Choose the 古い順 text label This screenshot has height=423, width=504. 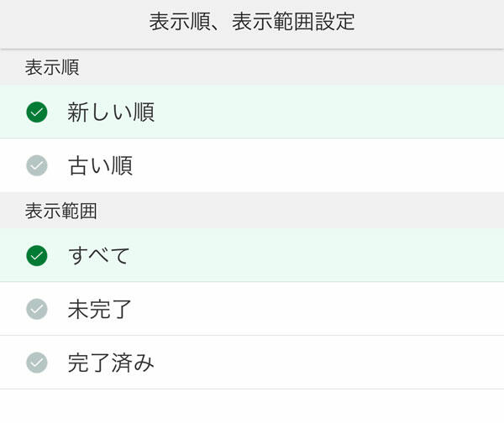(x=100, y=165)
